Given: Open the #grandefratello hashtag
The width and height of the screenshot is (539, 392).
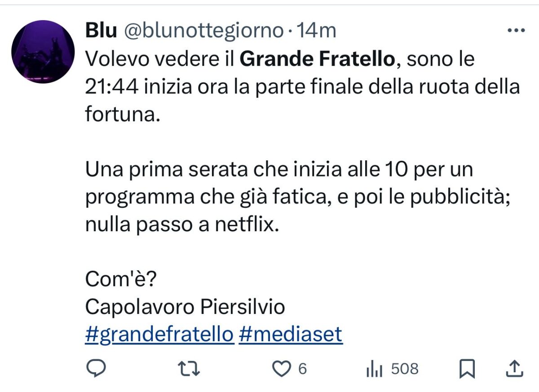Looking at the screenshot, I should [x=159, y=335].
